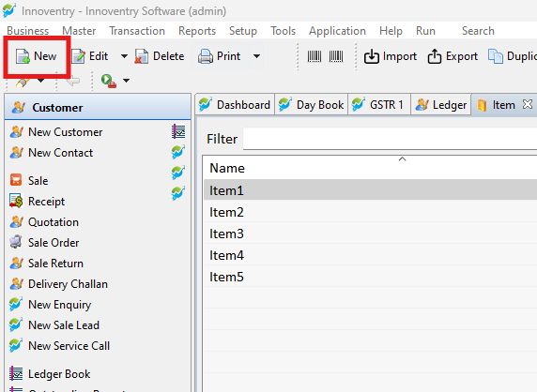Click the Filter input field
Viewport: 537px width, 392px height.
(x=390, y=139)
